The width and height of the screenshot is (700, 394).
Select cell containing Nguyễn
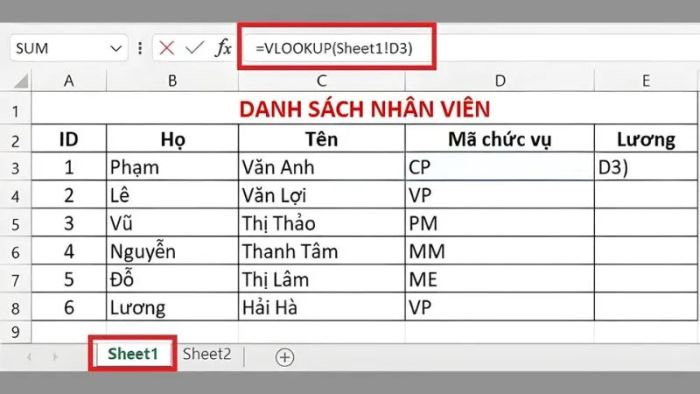(172, 251)
